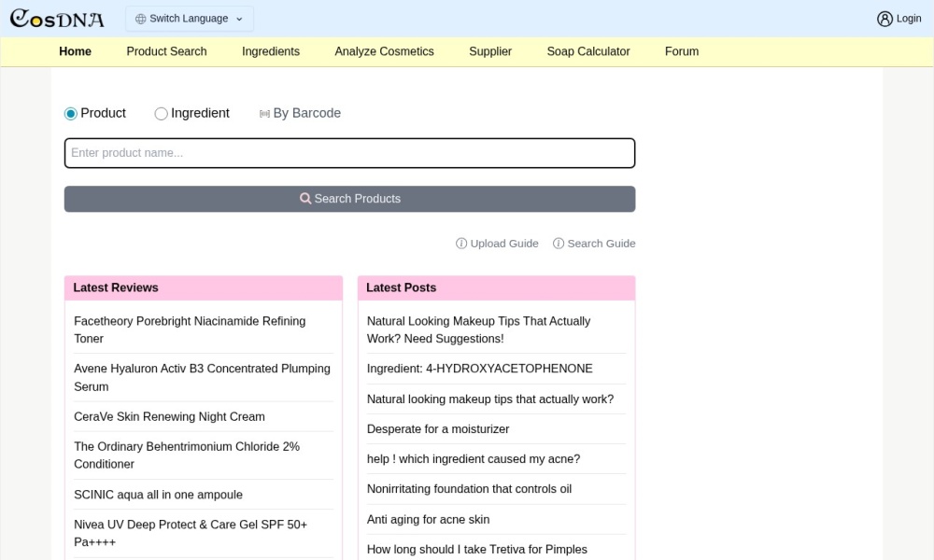This screenshot has width=934, height=560.
Task: Click the barcode icon next to By Barcode
Action: (x=264, y=114)
